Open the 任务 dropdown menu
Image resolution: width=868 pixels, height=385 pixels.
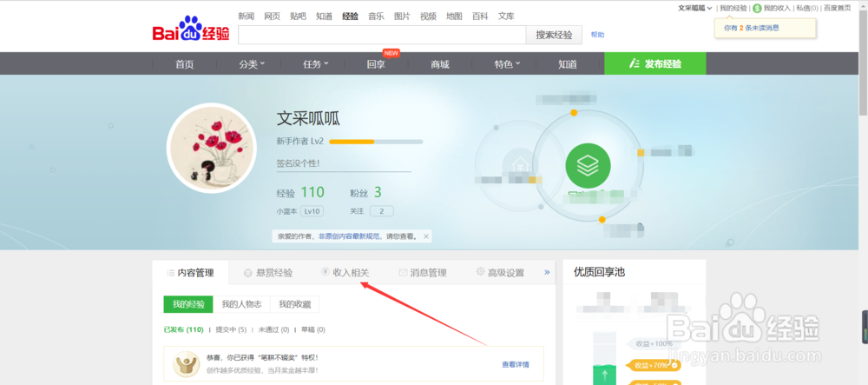coord(316,63)
